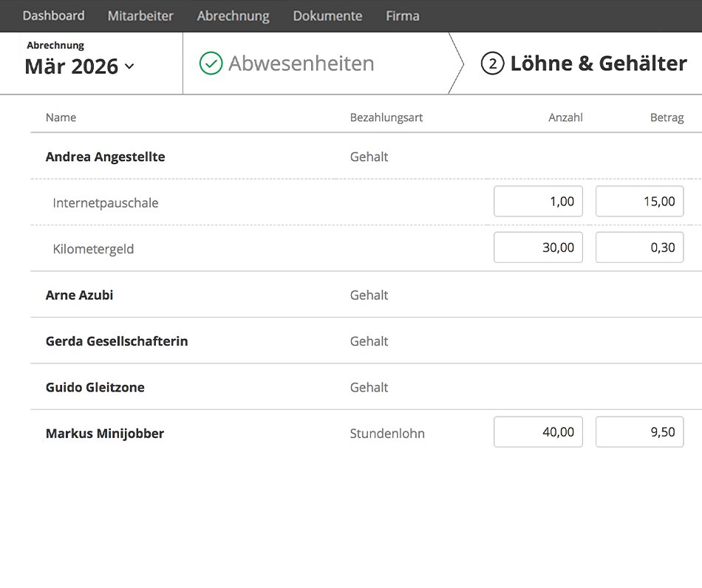Open the Mär 2026 period dropdown
Viewport: 702px width, 588px height.
pos(80,66)
